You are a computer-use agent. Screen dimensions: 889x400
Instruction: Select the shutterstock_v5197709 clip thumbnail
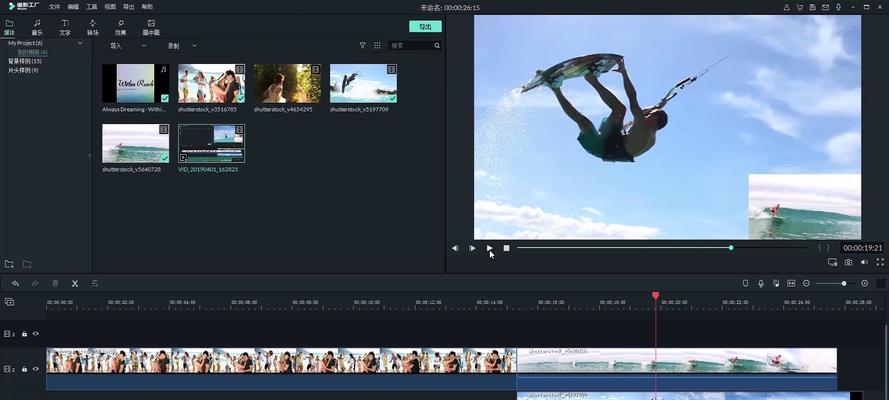point(363,83)
